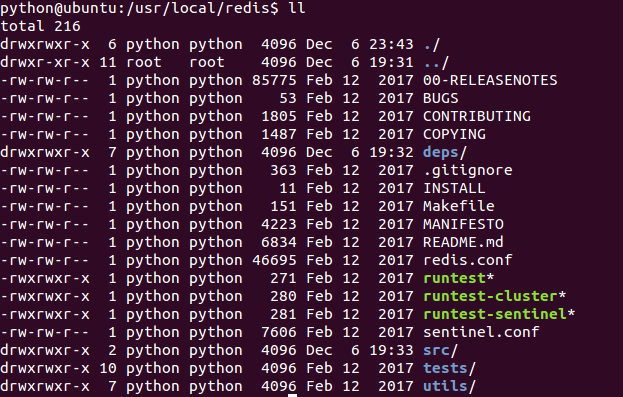Select the COPYING file name
Viewport: 623px width, 397px height.
click(454, 134)
